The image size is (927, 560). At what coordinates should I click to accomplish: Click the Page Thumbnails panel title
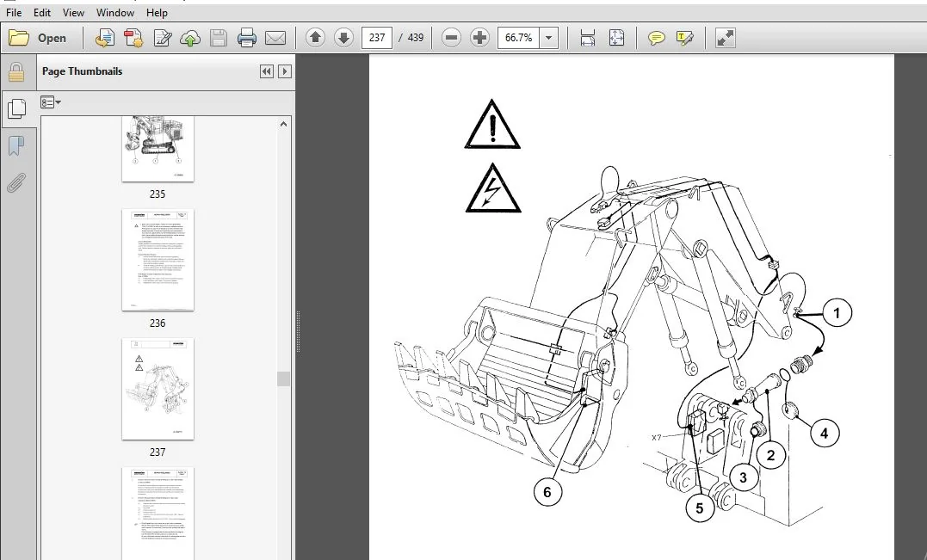point(82,71)
